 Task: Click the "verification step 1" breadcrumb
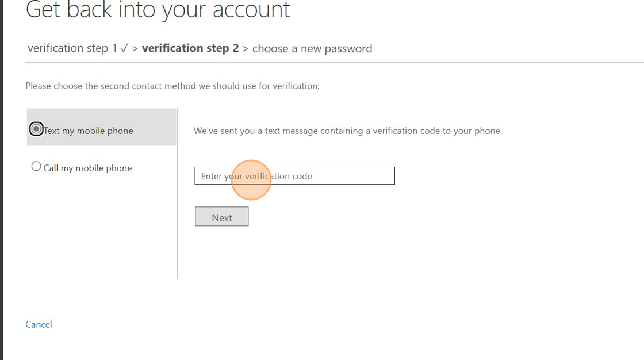pos(72,48)
